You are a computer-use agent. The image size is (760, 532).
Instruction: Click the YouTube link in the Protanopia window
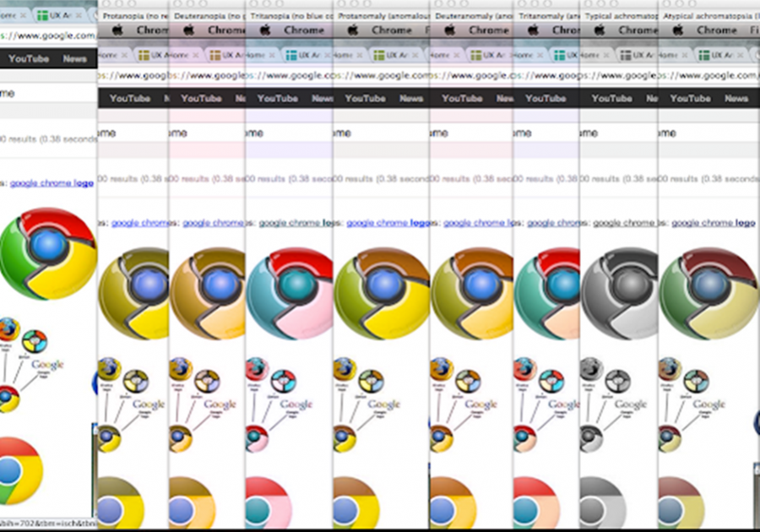[130, 98]
